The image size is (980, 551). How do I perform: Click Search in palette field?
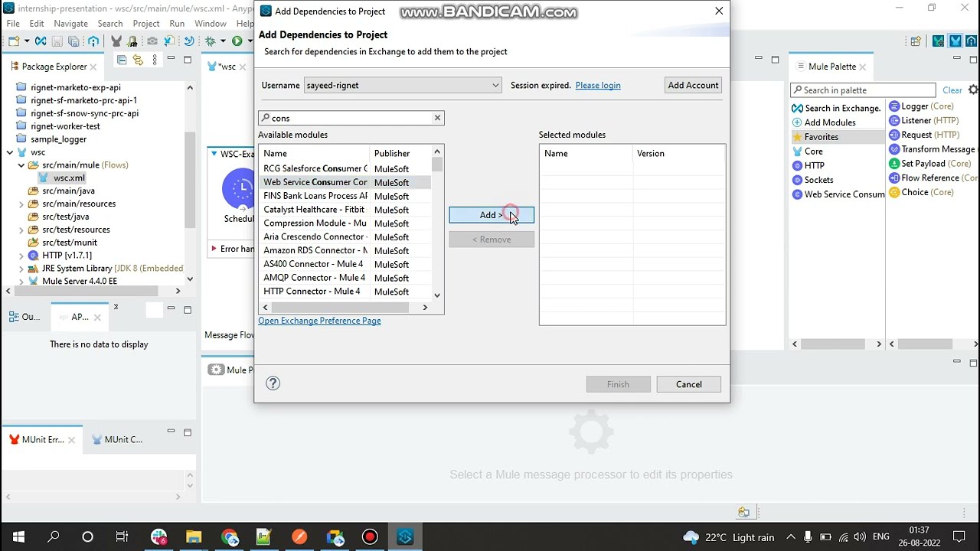tap(863, 90)
